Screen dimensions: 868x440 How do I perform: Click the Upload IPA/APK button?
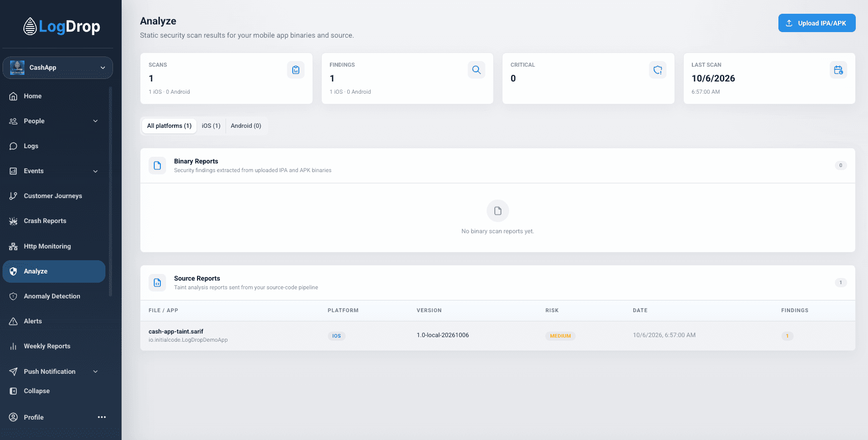coord(817,23)
